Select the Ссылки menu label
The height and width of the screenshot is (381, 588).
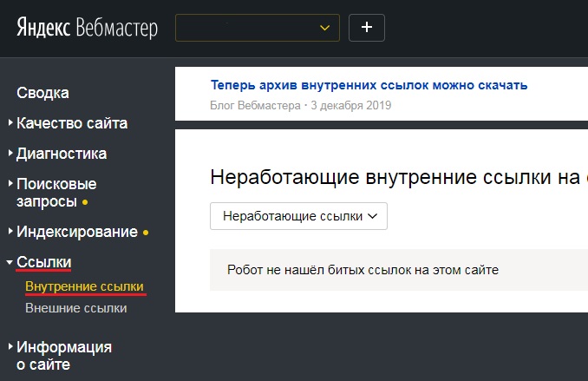(44, 262)
